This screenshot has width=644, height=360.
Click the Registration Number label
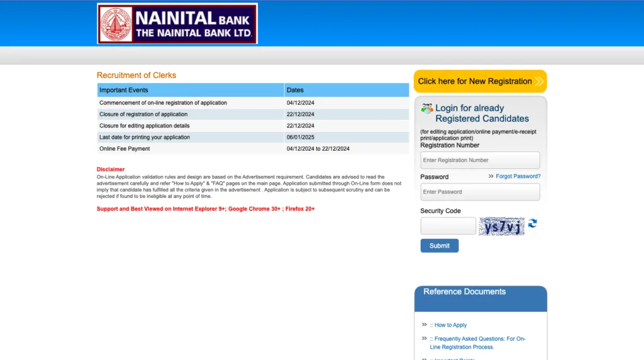[x=450, y=145]
